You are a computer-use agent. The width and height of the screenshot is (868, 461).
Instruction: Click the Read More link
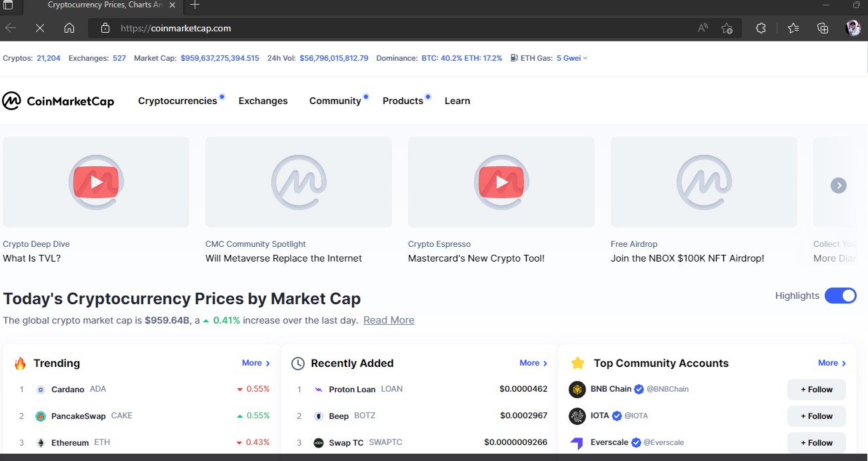point(389,320)
